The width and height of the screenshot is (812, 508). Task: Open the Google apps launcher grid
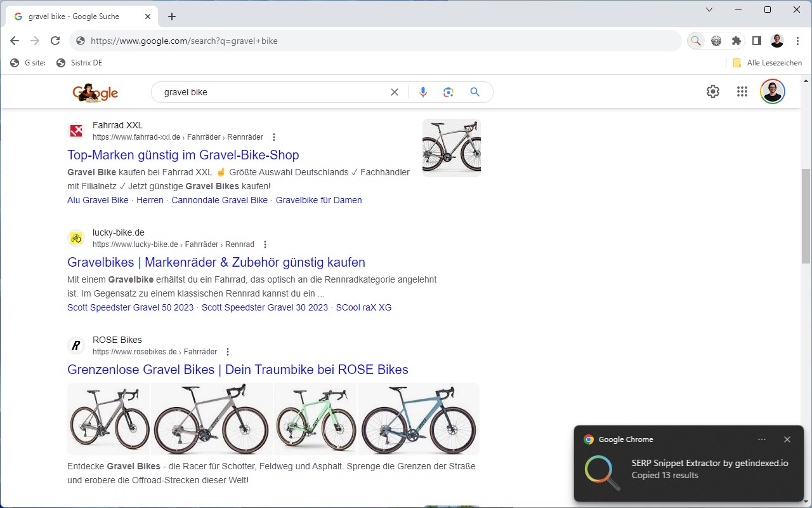tap(742, 91)
